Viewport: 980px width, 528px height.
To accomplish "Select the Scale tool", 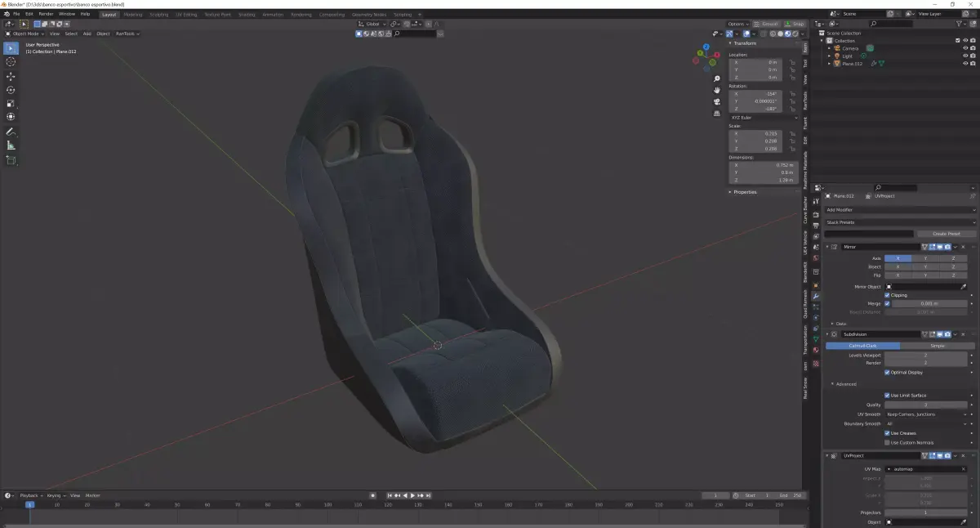I will tap(11, 104).
